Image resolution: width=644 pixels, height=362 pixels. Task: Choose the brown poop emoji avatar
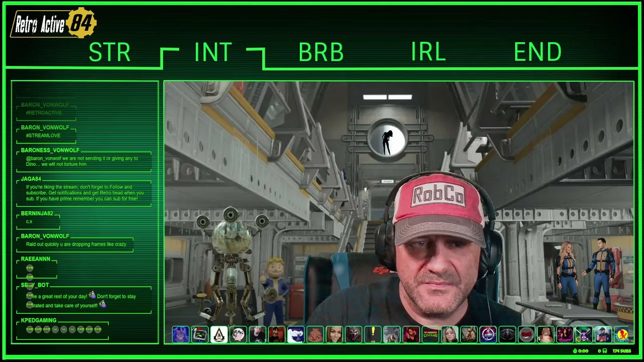point(315,334)
